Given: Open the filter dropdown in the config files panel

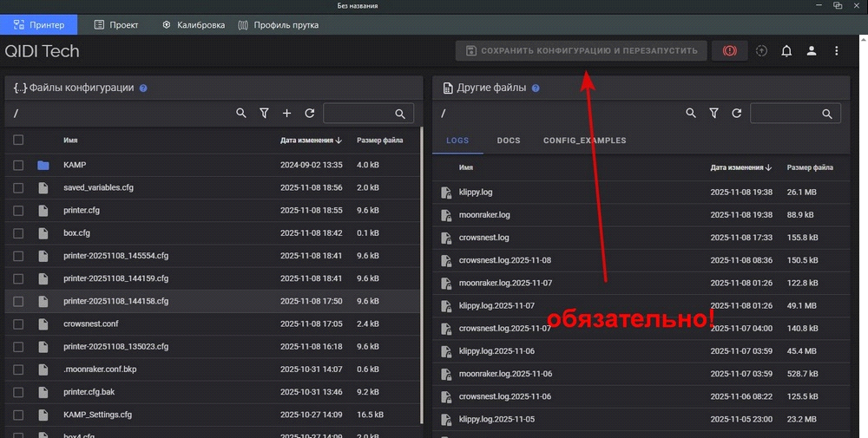Looking at the screenshot, I should pos(264,114).
